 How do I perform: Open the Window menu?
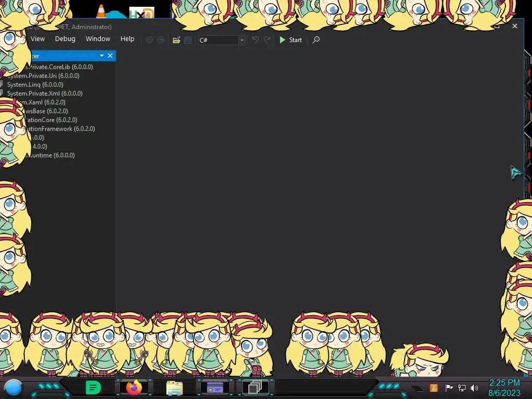[x=98, y=39]
